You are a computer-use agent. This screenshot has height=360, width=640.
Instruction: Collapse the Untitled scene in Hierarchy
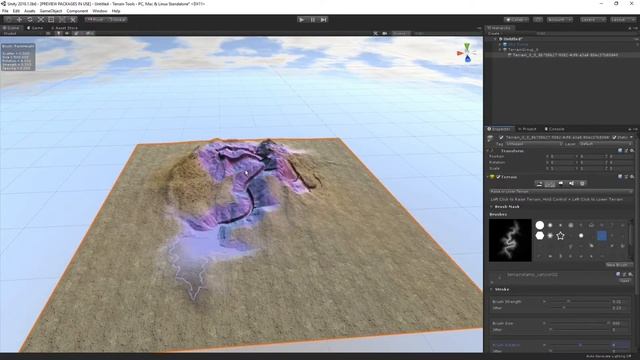(496, 39)
